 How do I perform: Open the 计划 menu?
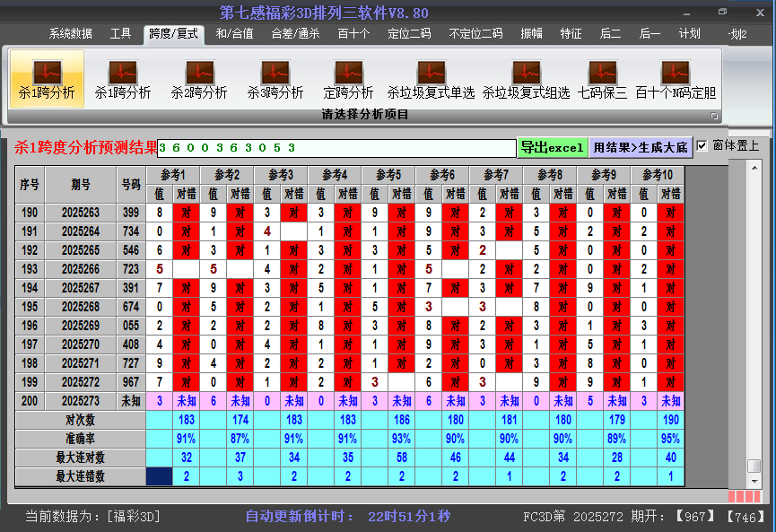tap(691, 34)
